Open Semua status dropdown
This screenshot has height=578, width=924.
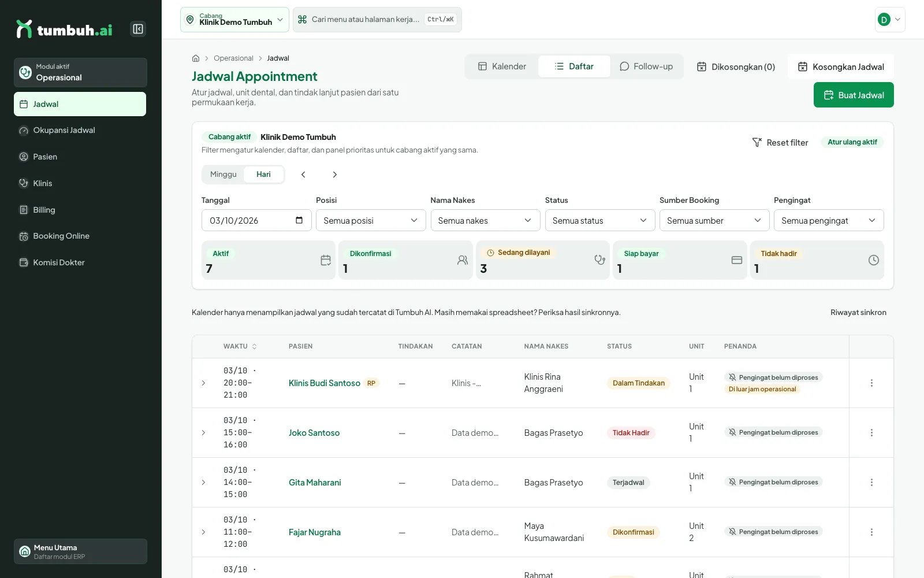click(x=600, y=220)
